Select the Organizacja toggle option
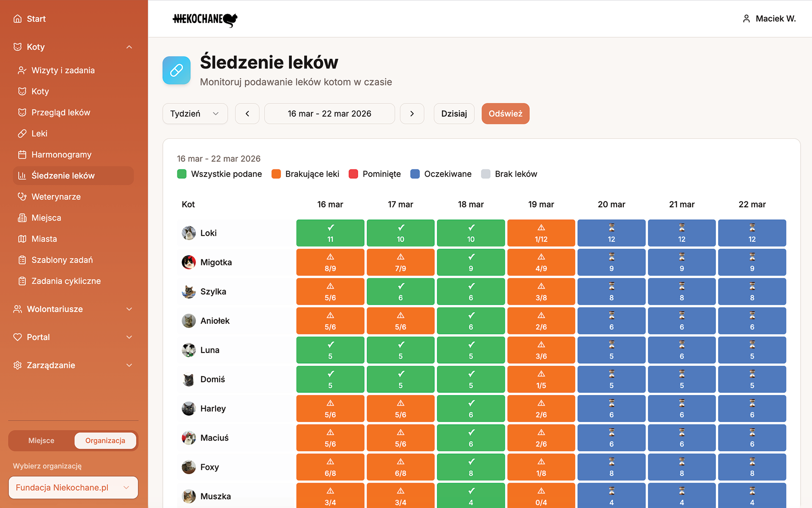The image size is (812, 508). pos(105,441)
